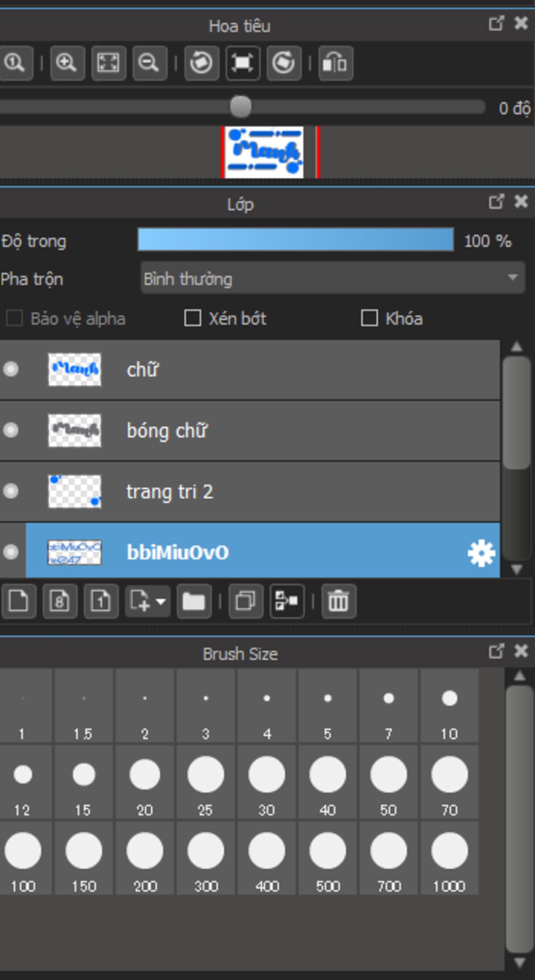Delete layer with the trash icon
The width and height of the screenshot is (535, 980).
point(339,601)
